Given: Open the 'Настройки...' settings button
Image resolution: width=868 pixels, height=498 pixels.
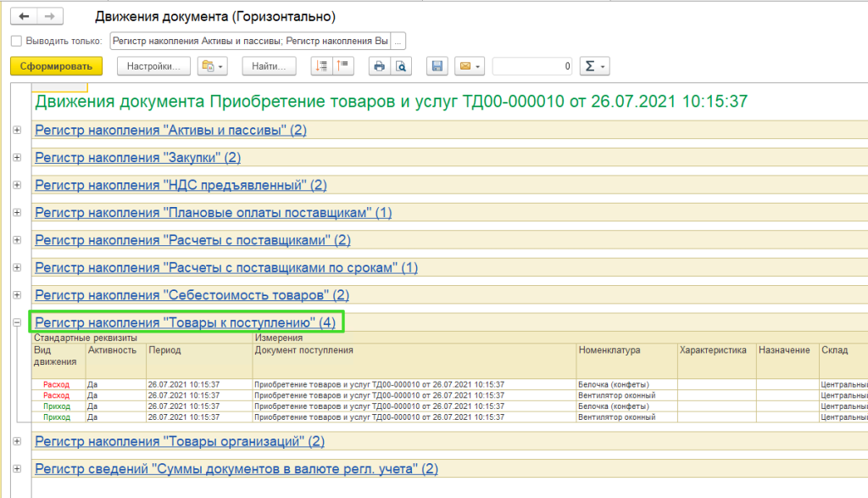Looking at the screenshot, I should [153, 65].
